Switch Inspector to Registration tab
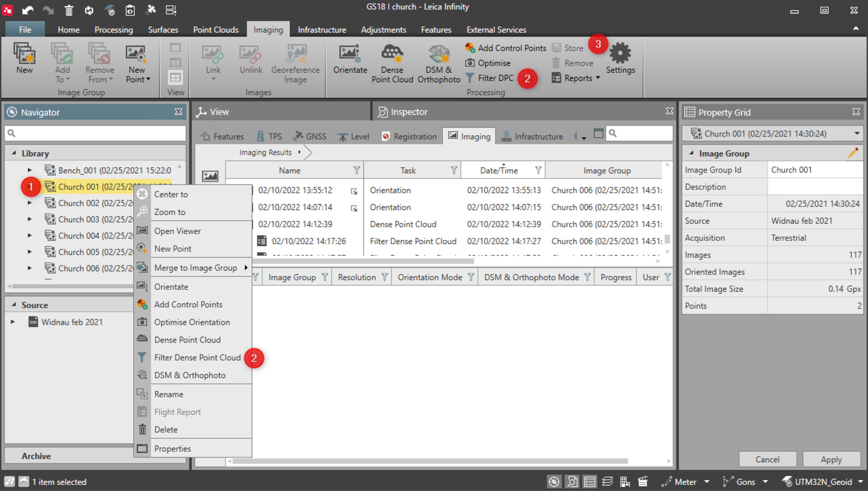868x491 pixels. pyautogui.click(x=409, y=136)
